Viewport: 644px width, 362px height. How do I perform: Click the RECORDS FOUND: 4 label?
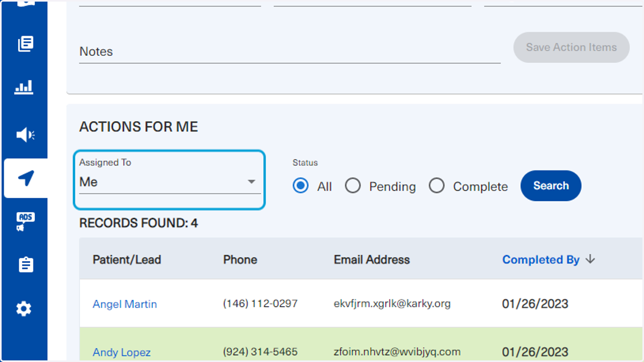coord(138,223)
